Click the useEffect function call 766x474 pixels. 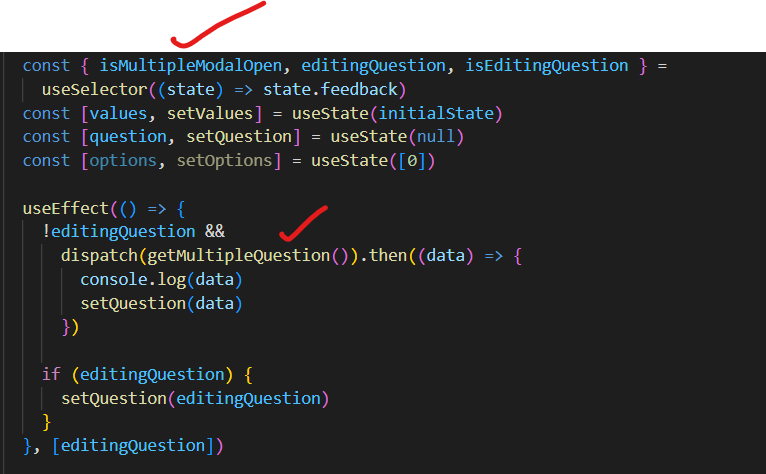tap(66, 208)
